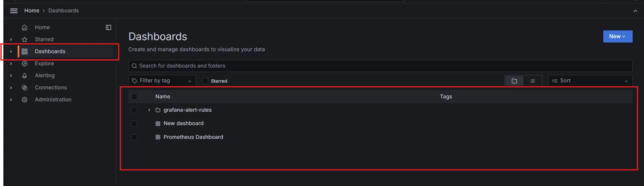The image size is (644, 186).
Task: Expand the Connections sidebar section
Action: coord(11,88)
